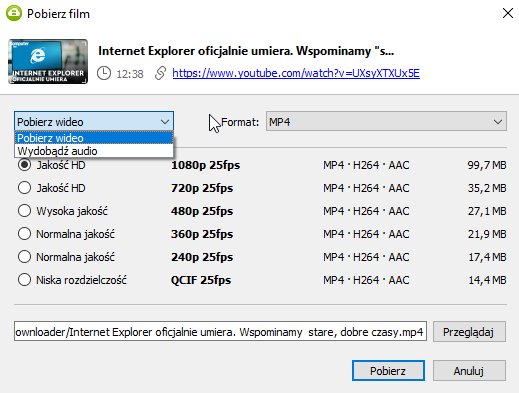Click the Pobierz download button
Image resolution: width=519 pixels, height=393 pixels.
point(388,370)
